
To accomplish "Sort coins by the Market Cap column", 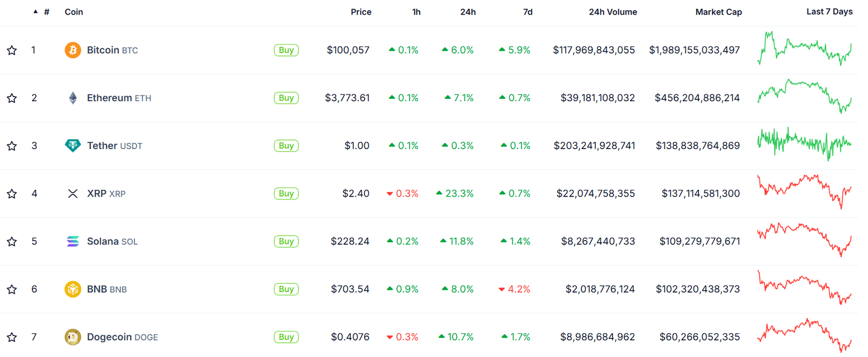I will (719, 12).
